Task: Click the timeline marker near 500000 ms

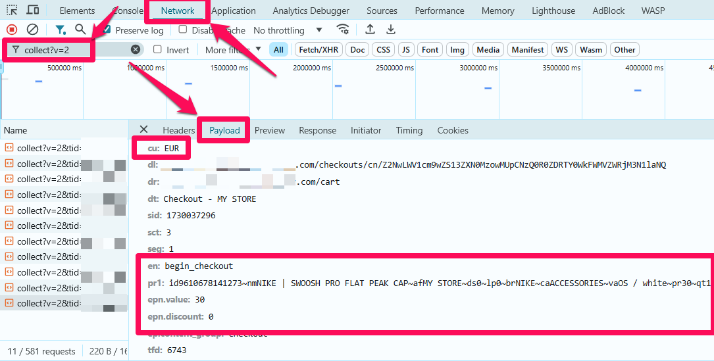Action: [x=39, y=81]
